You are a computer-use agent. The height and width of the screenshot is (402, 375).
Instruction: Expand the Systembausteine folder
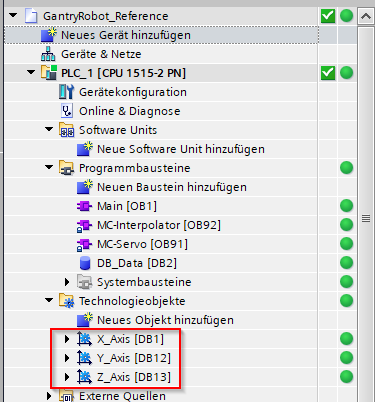tap(67, 282)
